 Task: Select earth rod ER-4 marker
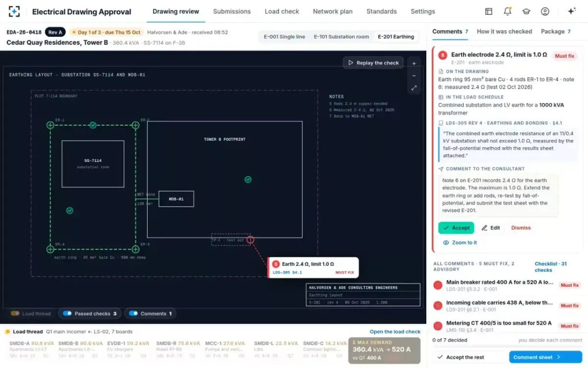50,249
